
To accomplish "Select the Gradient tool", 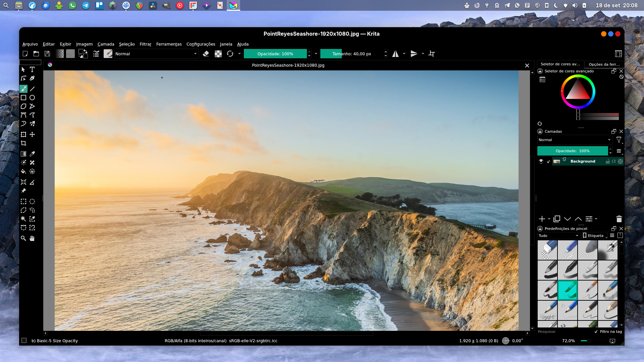I will (x=23, y=154).
